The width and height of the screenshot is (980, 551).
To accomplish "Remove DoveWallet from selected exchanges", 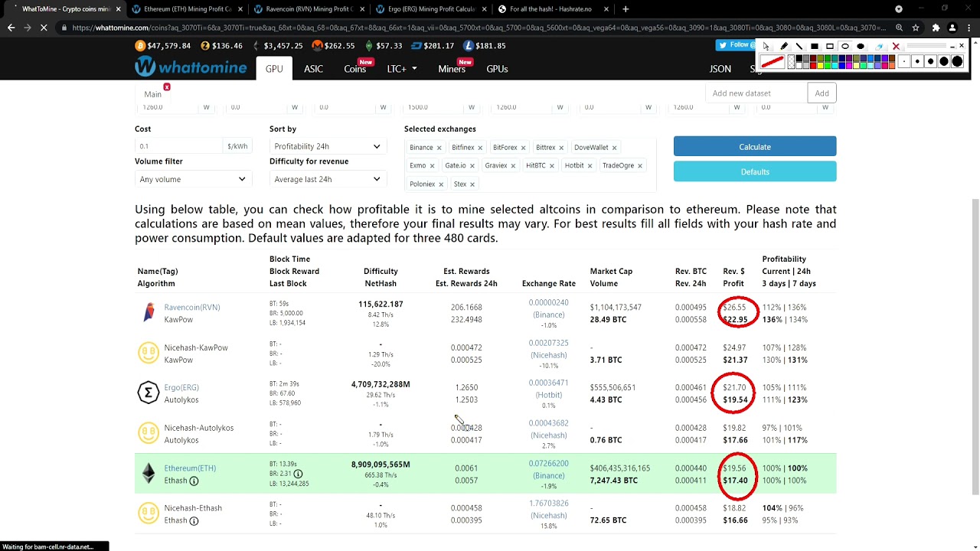I will (614, 148).
